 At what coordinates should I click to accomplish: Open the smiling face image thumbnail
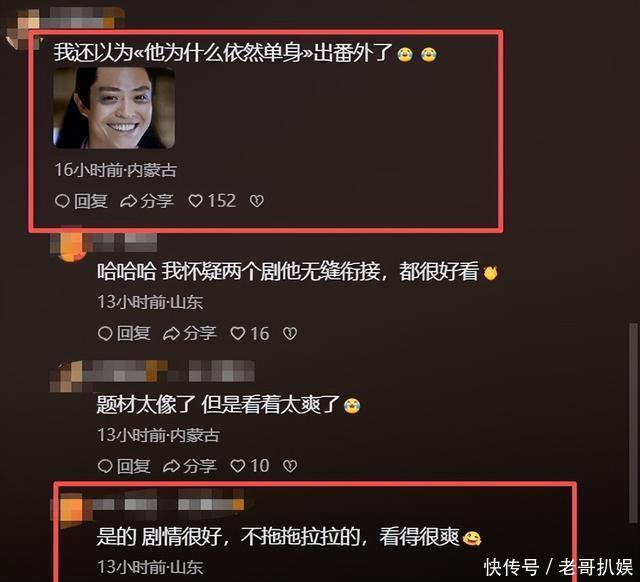(x=114, y=108)
